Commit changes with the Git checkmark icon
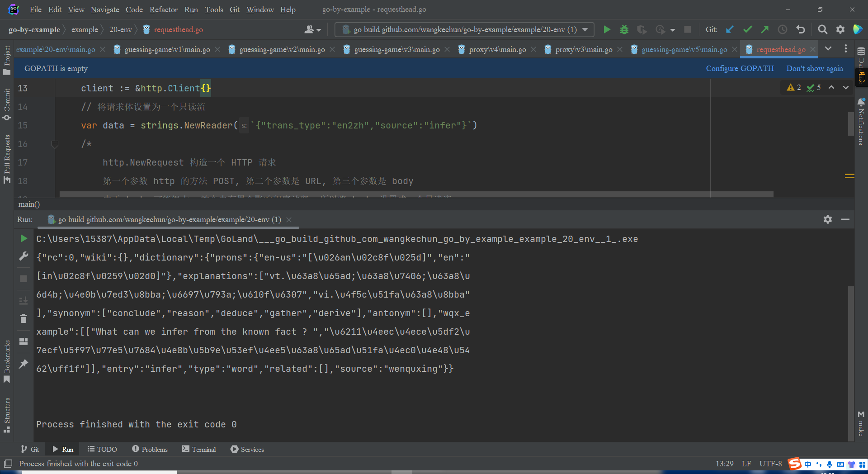868x474 pixels. 747,30
